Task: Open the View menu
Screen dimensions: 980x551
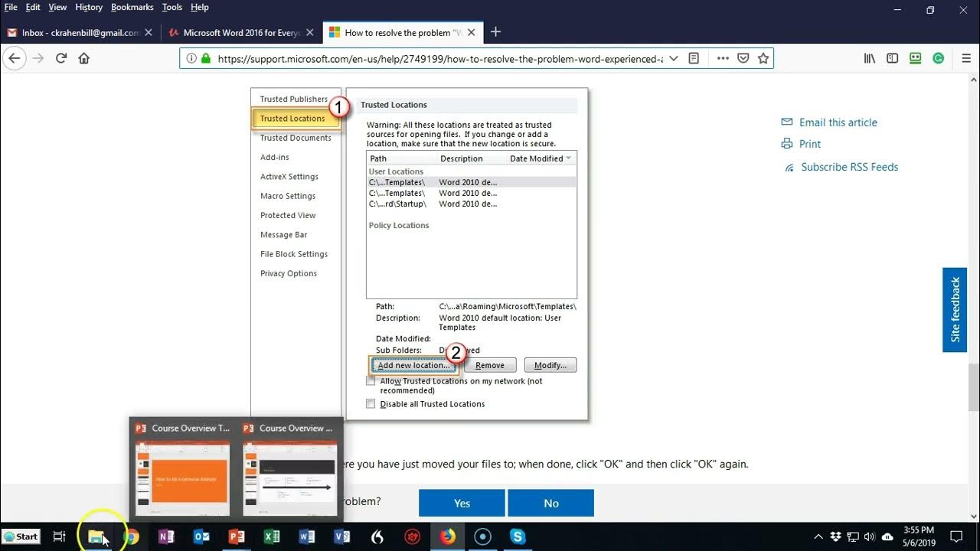Action: coord(57,7)
